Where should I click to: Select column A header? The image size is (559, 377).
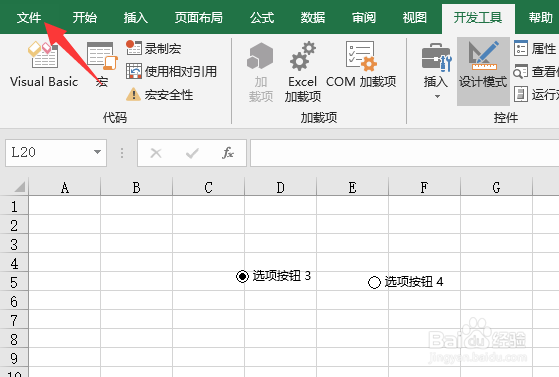click(65, 187)
